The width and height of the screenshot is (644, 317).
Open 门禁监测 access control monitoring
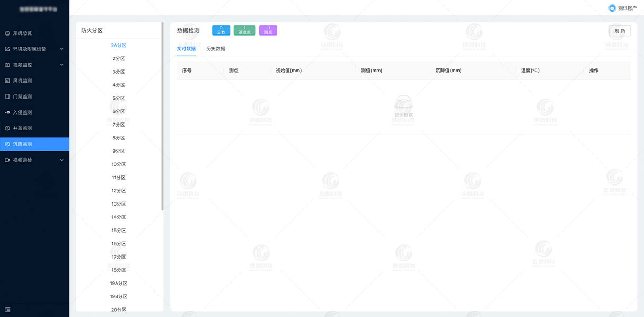click(x=7, y=96)
